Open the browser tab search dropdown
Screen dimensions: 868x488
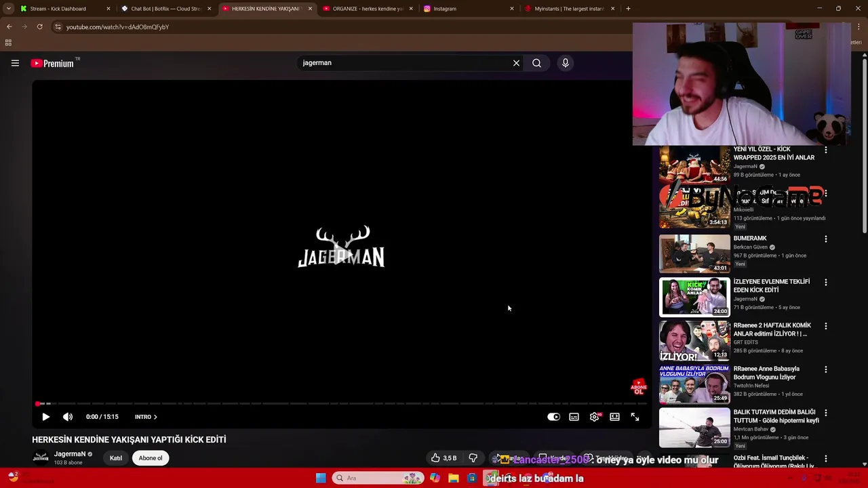tap(8, 9)
